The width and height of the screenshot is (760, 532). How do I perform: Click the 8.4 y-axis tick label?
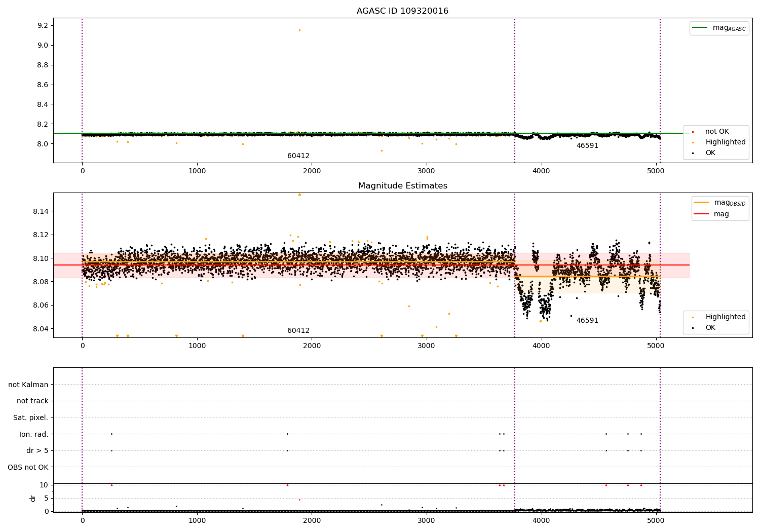(x=42, y=104)
